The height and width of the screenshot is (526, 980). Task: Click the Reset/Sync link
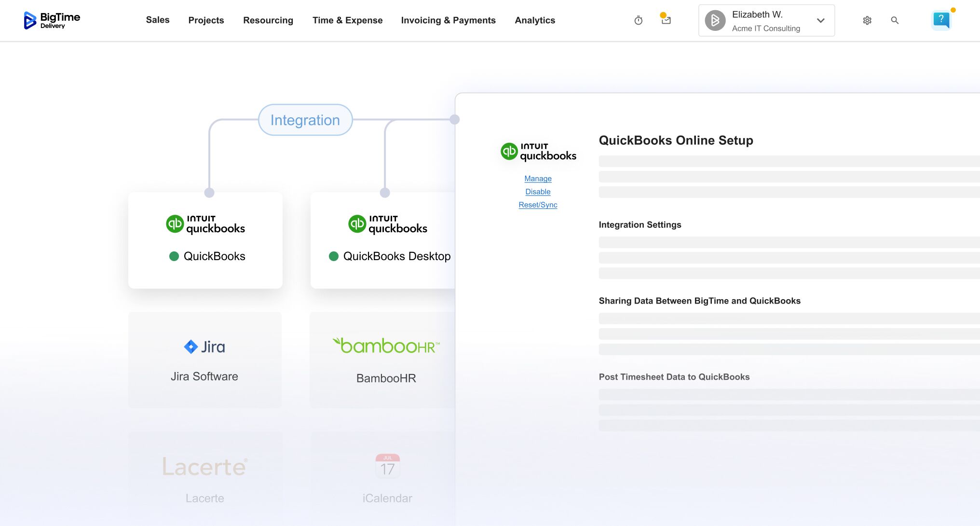point(538,205)
